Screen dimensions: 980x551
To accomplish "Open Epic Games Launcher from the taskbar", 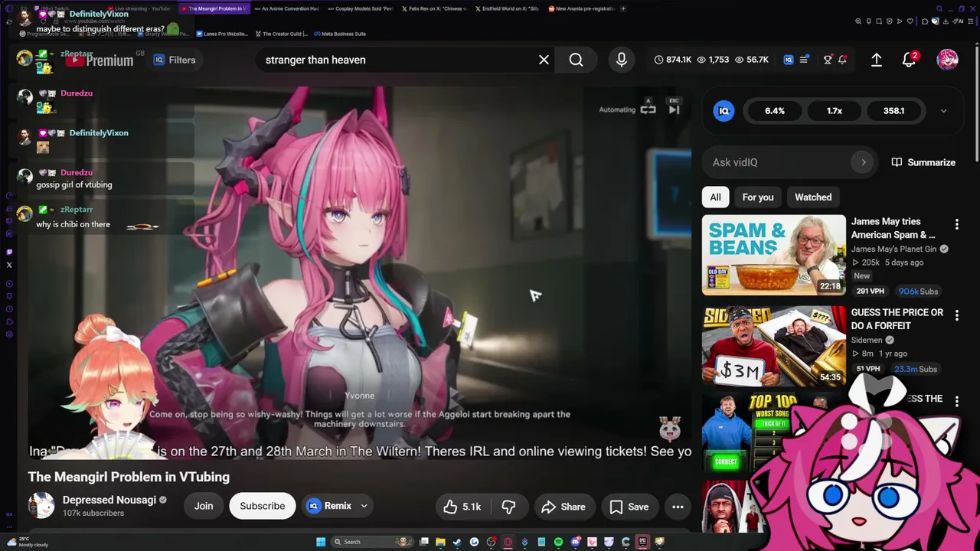I will click(642, 542).
